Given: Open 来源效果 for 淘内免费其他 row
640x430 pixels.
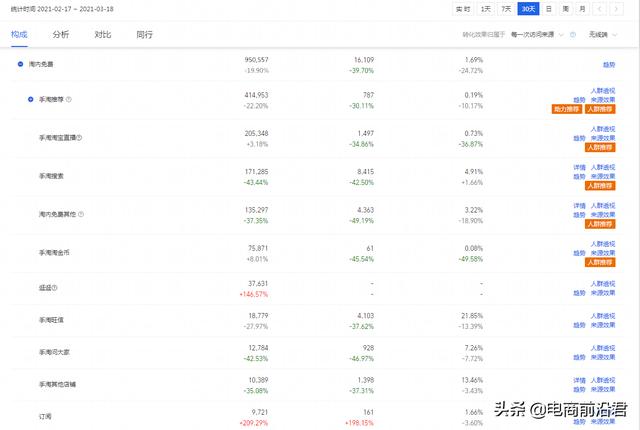Looking at the screenshot, I should [x=603, y=215].
